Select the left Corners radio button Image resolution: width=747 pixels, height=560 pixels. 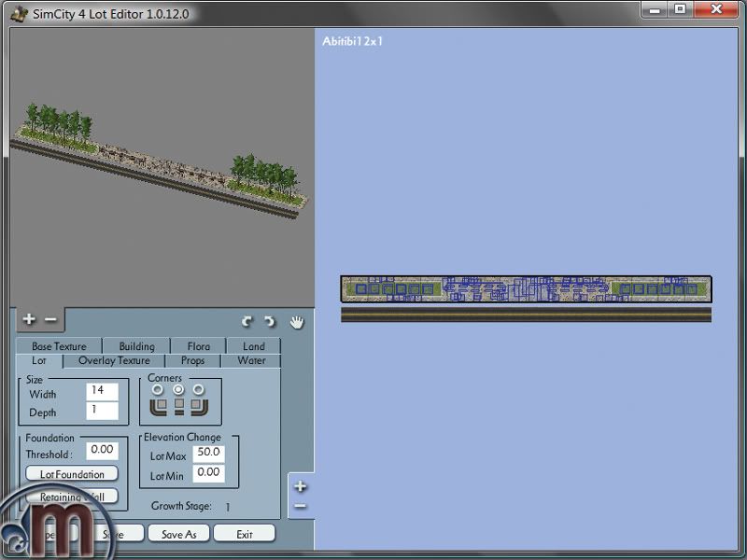pos(158,389)
